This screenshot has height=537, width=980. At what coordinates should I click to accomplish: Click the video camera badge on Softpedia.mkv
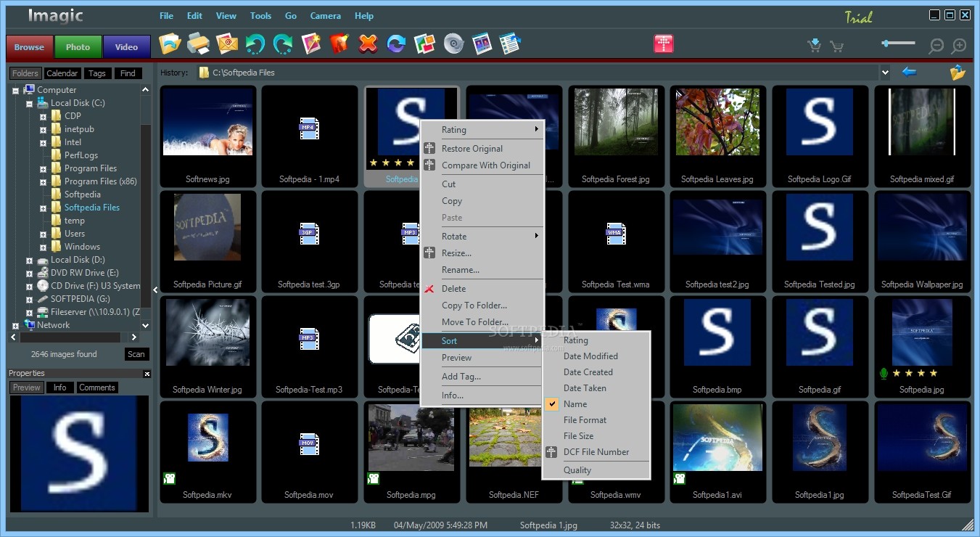[x=169, y=478]
